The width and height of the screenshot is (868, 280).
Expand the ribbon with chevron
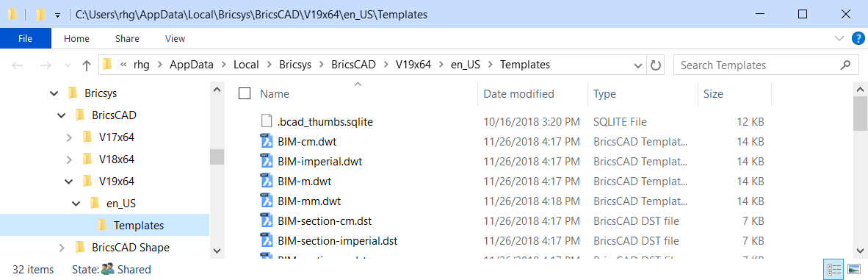click(x=839, y=38)
